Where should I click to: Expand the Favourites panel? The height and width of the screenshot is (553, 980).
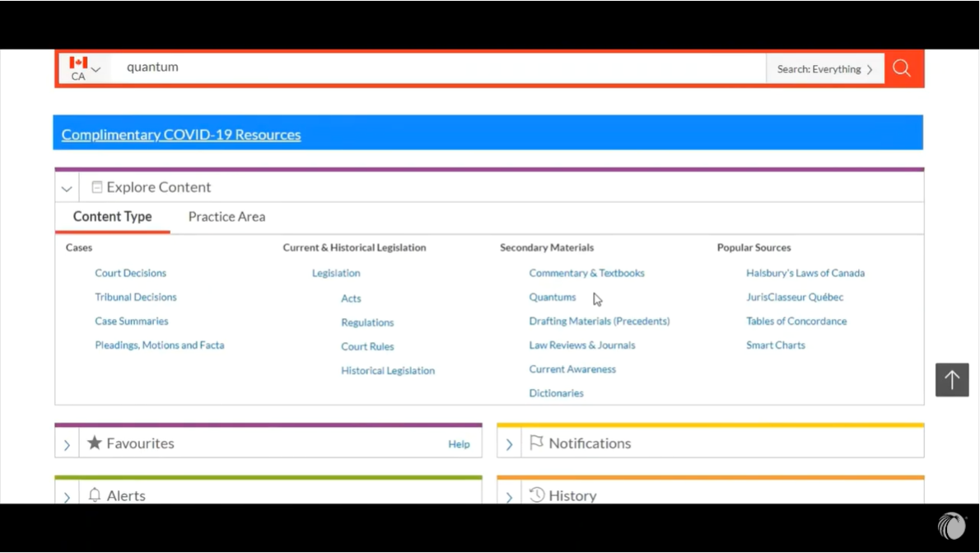pyautogui.click(x=67, y=445)
